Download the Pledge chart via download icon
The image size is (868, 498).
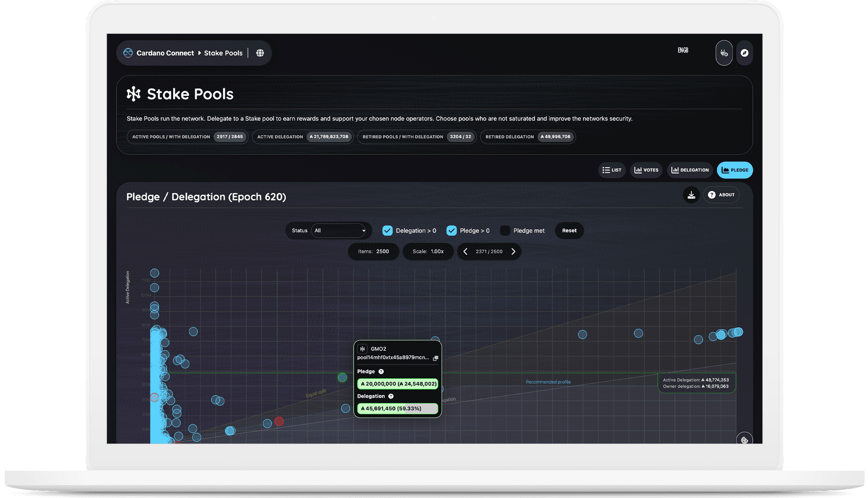pyautogui.click(x=691, y=195)
